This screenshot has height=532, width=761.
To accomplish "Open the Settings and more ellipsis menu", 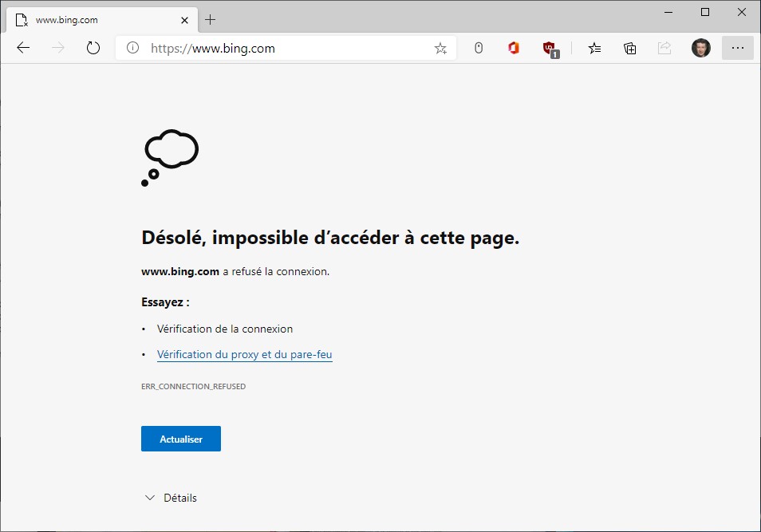I will (737, 48).
